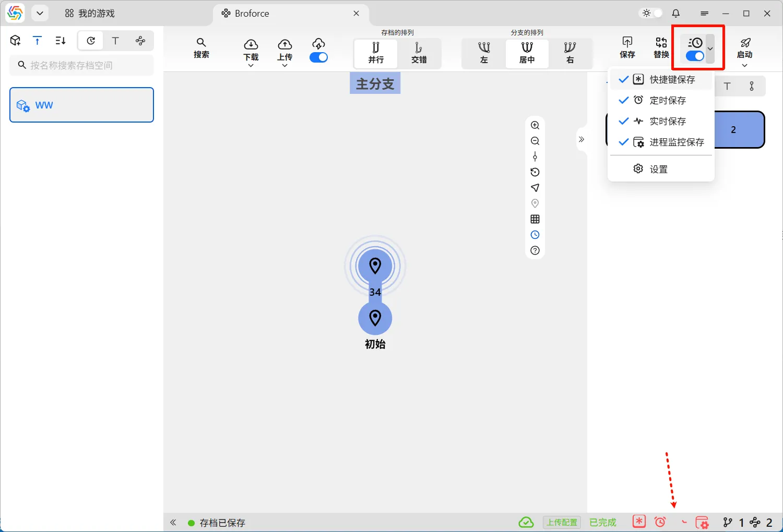Click the notification bell icon

676,13
